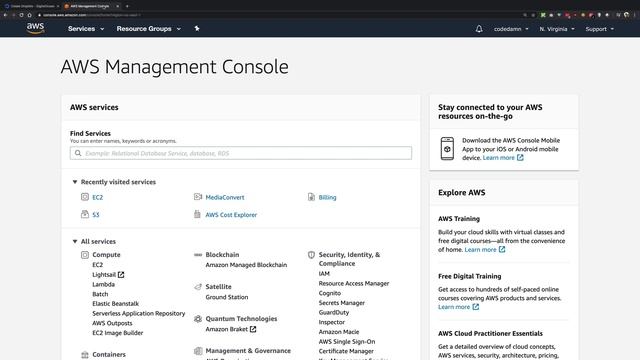This screenshot has width=640, height=360.
Task: Open Amazon Macie service
Action: [x=339, y=332]
